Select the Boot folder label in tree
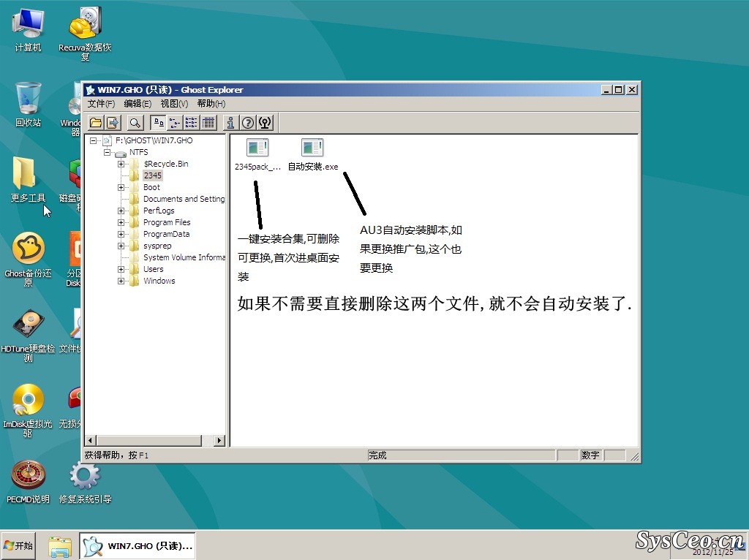Image resolution: width=749 pixels, height=560 pixels. 151,187
